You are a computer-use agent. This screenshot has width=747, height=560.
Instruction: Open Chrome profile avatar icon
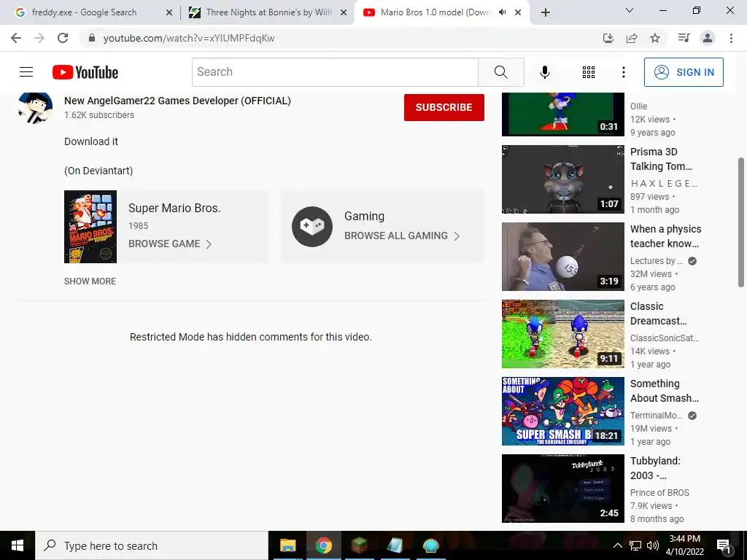tap(708, 38)
